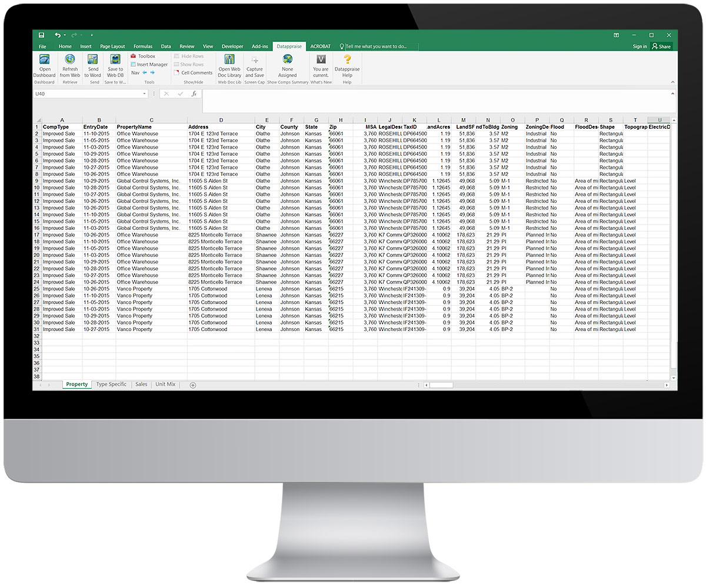This screenshot has width=706, height=588.
Task: Click the None Assigned comps summary icon
Action: pos(288,65)
